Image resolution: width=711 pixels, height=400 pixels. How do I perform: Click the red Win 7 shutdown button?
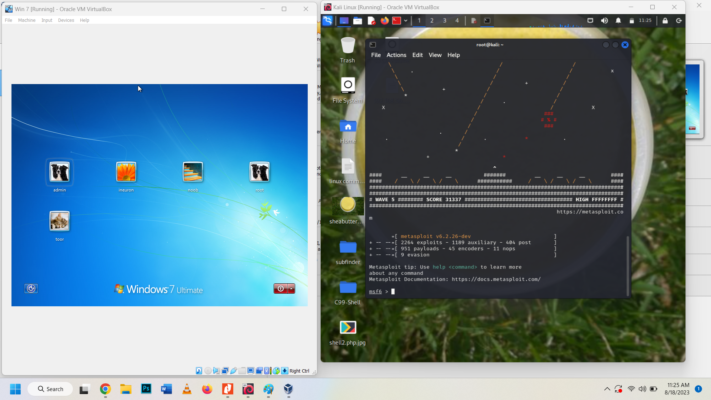coord(281,288)
